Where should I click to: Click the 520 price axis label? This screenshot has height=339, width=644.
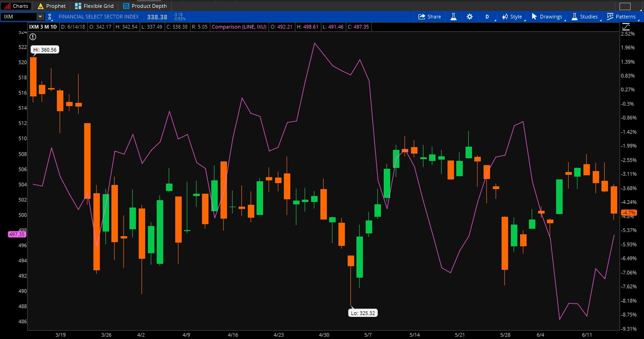point(23,62)
